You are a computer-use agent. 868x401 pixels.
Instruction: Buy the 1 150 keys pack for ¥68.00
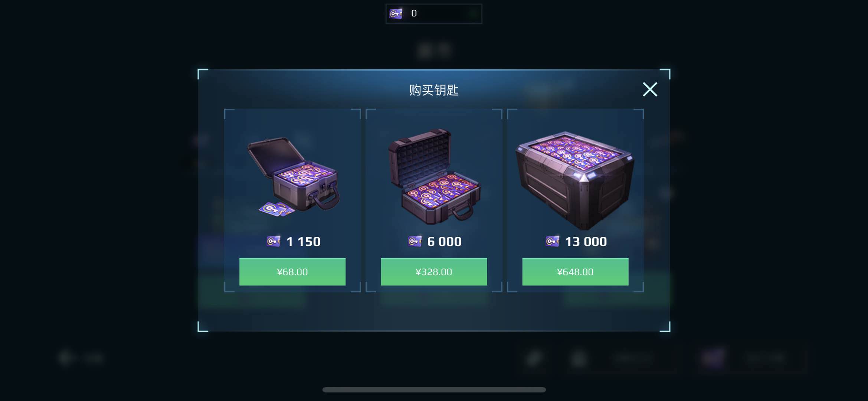(292, 272)
